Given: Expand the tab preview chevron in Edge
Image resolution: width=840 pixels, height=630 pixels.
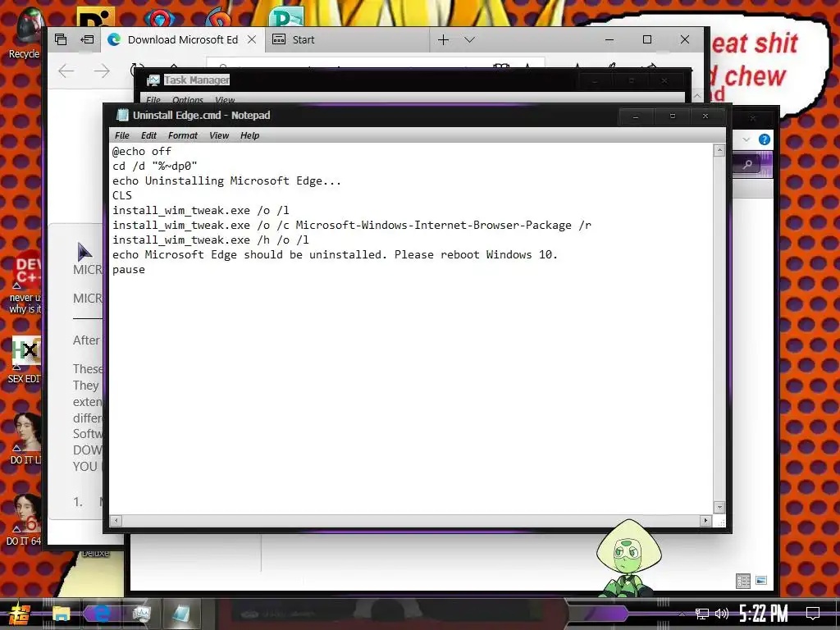Looking at the screenshot, I should [470, 39].
